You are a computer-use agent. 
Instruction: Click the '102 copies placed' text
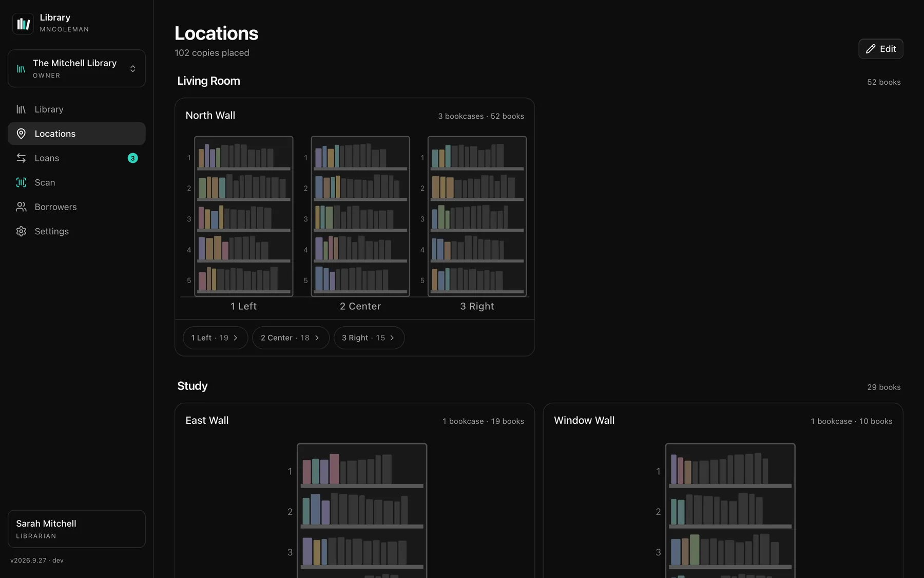coord(212,53)
